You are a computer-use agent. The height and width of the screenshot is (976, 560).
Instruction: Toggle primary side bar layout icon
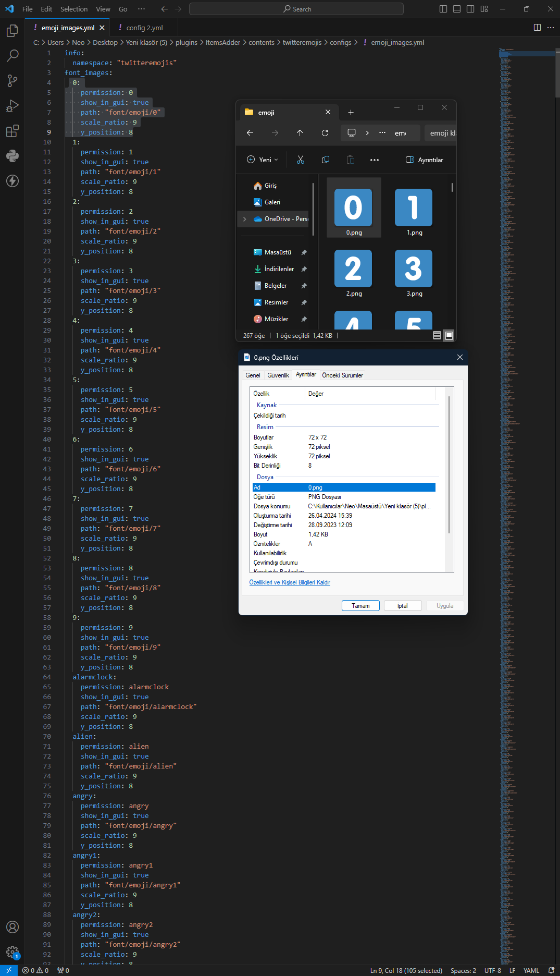click(443, 9)
